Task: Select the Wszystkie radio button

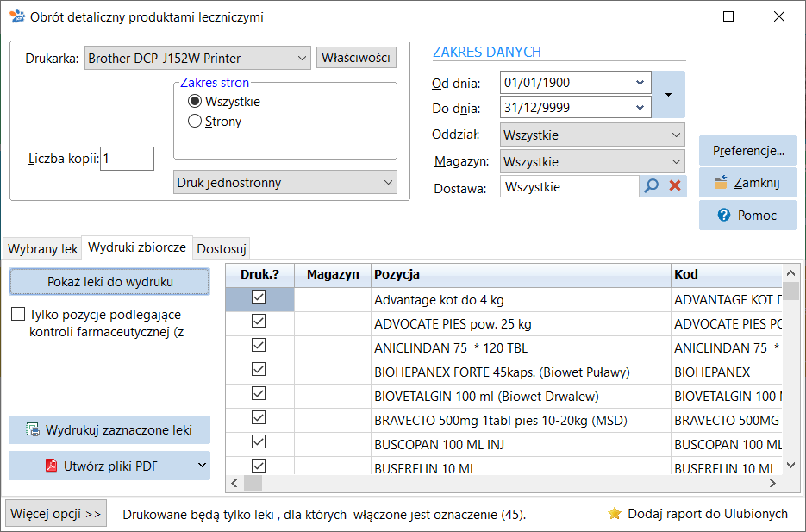Action: (194, 101)
